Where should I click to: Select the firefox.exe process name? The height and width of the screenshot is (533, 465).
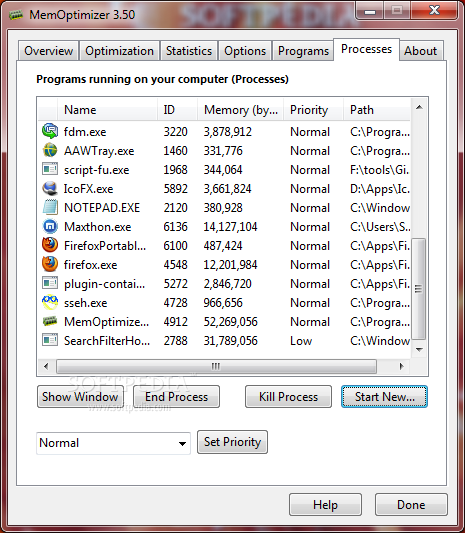90,265
